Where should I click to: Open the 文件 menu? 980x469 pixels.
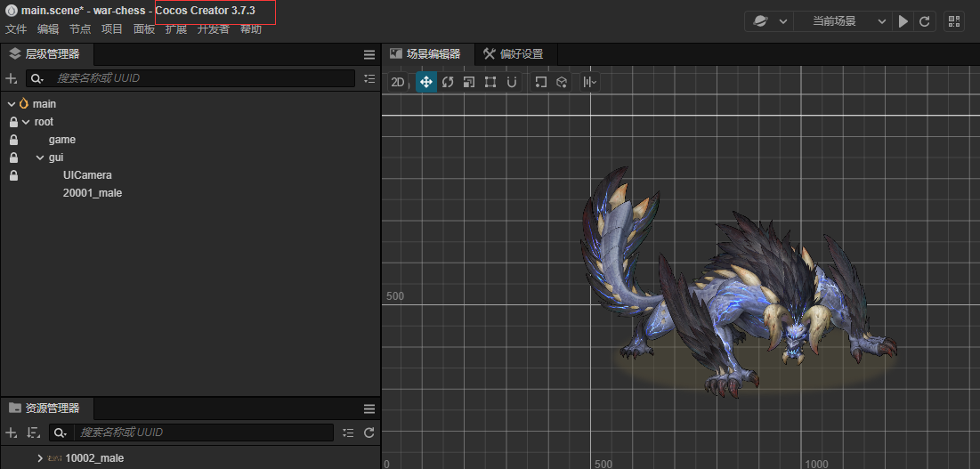[x=16, y=29]
